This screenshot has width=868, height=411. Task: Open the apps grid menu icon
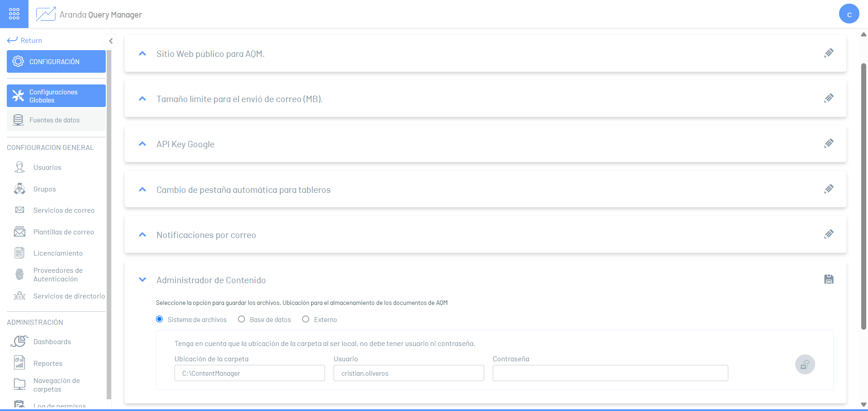pyautogui.click(x=14, y=14)
